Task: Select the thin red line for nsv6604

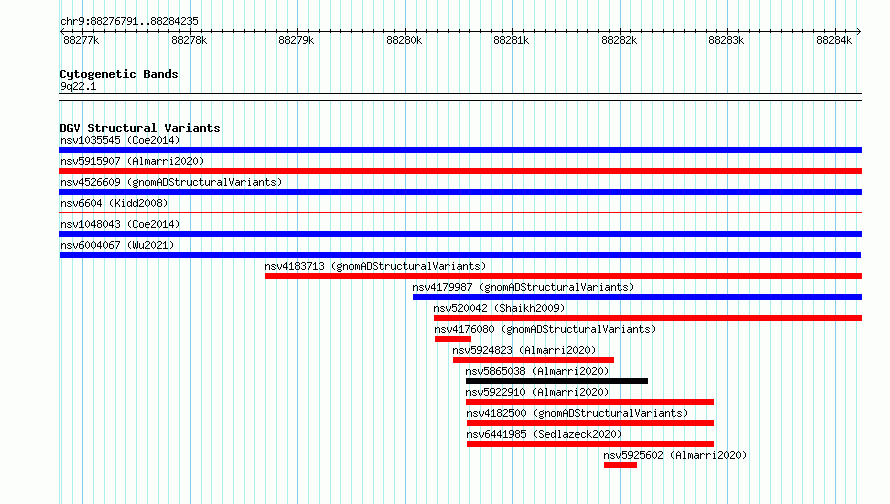Action: pyautogui.click(x=460, y=212)
